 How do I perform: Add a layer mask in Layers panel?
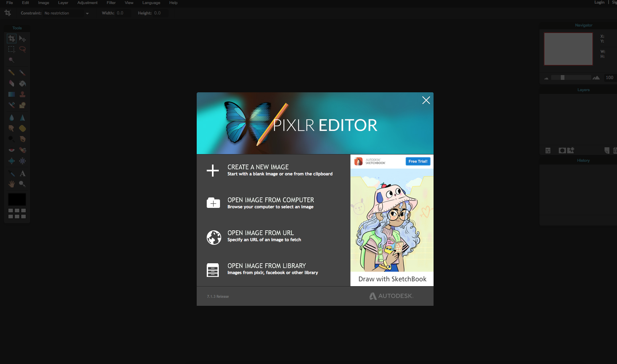pos(562,150)
